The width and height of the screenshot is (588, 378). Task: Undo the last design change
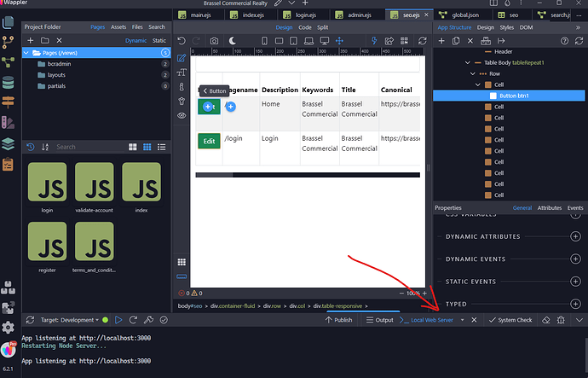tap(182, 41)
